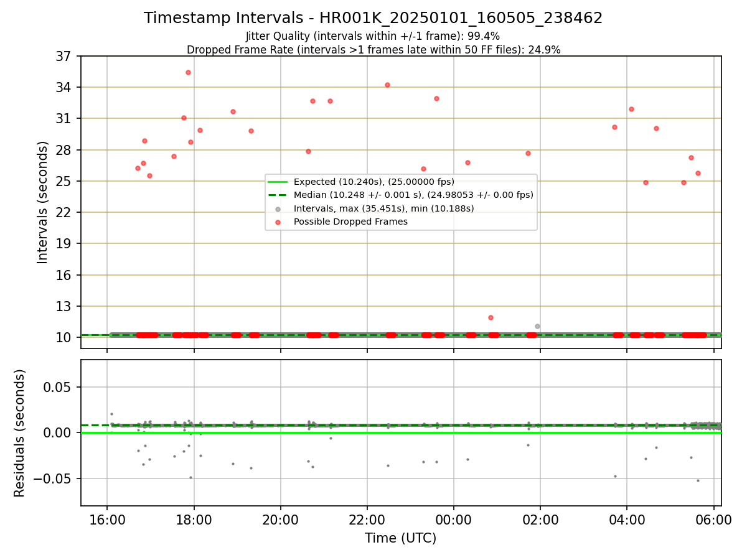Click the 'Possible Dropped Frames' legend entry

click(350, 222)
